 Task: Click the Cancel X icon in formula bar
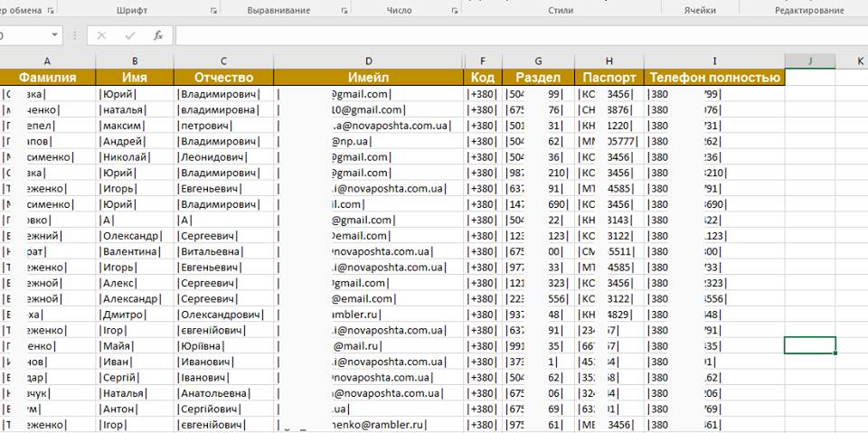101,35
